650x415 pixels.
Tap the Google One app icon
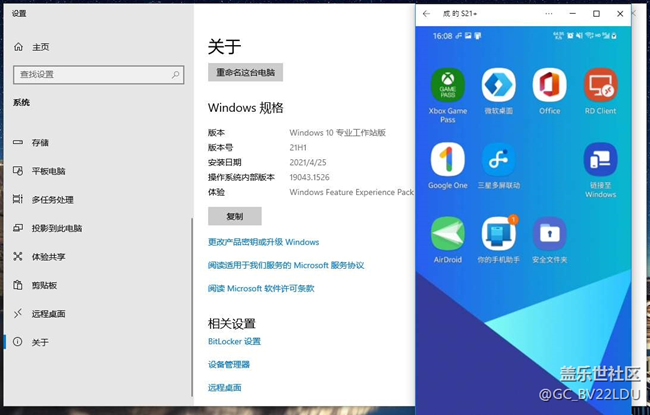448,159
